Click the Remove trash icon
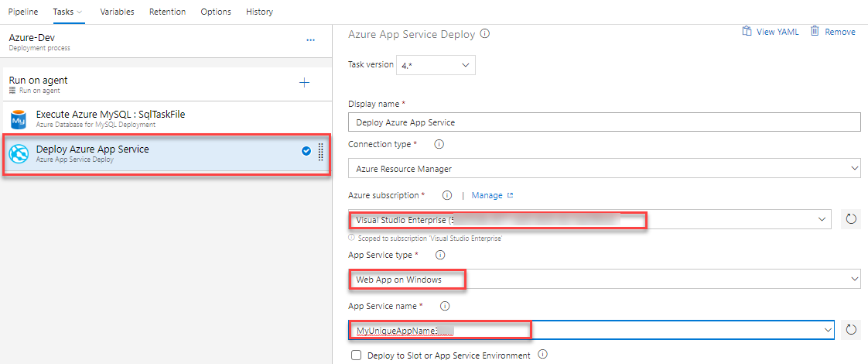Viewport: 868px width, 364px height. coord(815,31)
